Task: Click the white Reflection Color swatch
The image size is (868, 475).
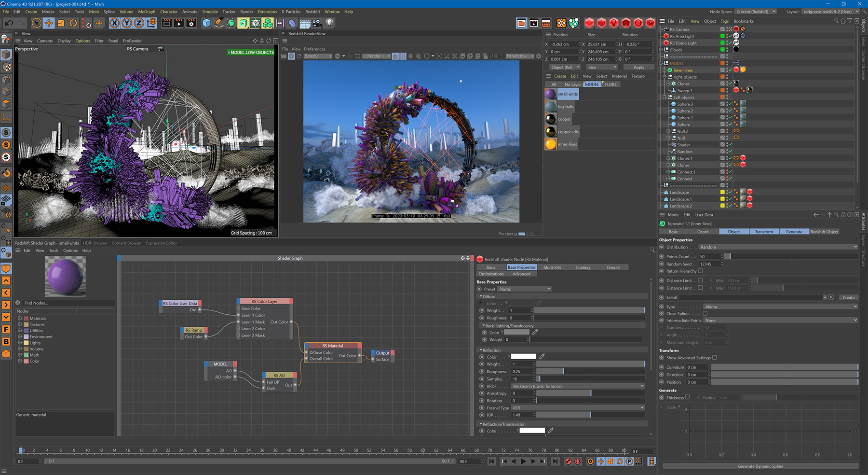Action: (x=523, y=357)
